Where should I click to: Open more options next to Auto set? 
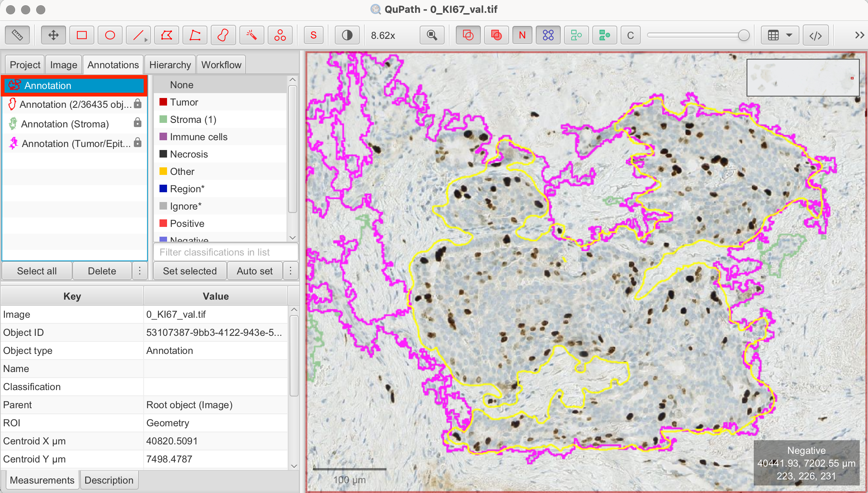tap(290, 271)
